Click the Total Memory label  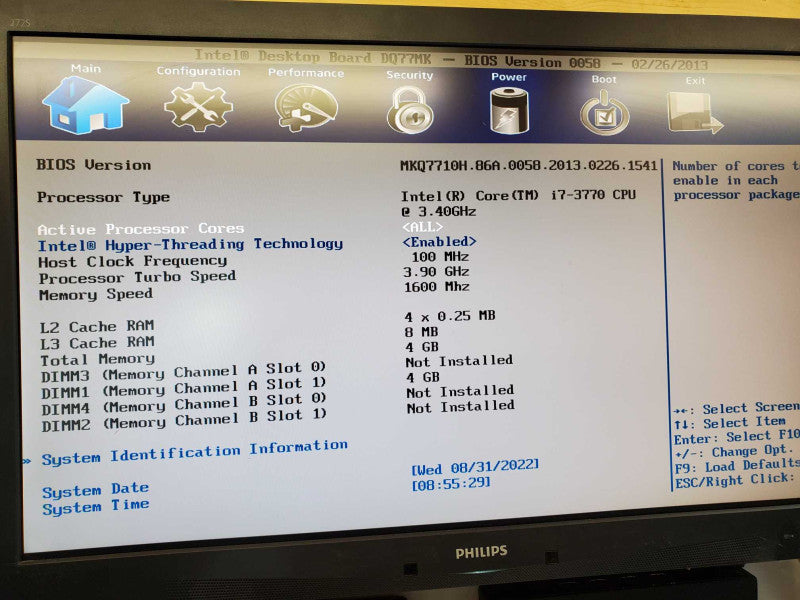(97, 359)
